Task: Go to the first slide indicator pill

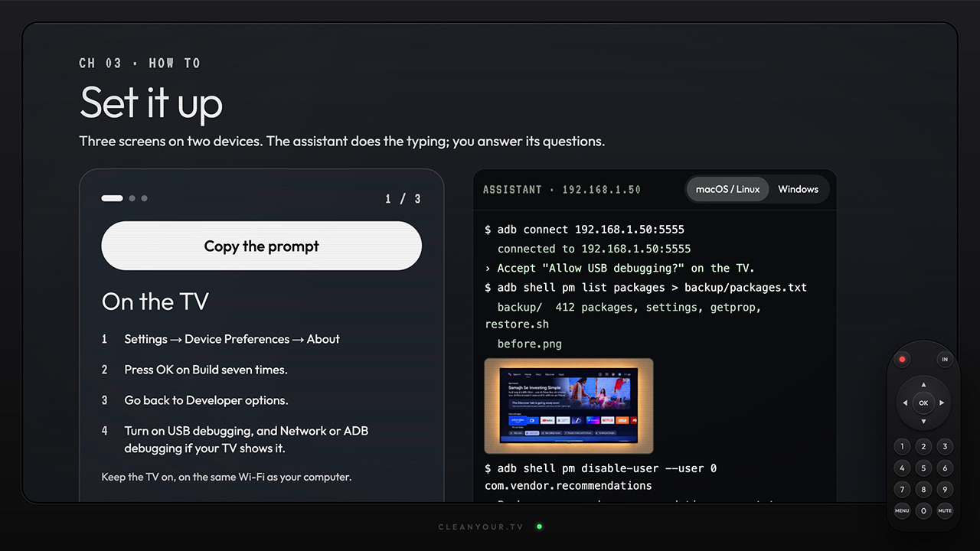Action: 112,198
